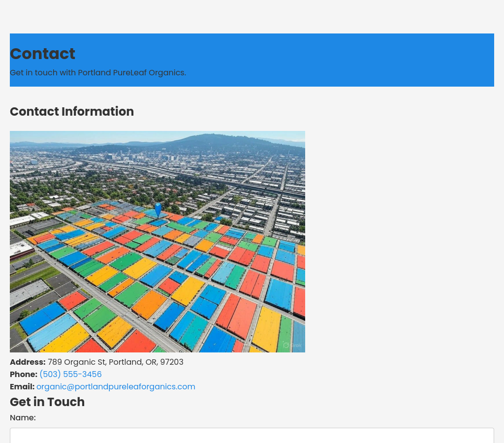Click the Grok watermark logo on the photo
Viewport: 504px width, 443px height.
coord(292,345)
